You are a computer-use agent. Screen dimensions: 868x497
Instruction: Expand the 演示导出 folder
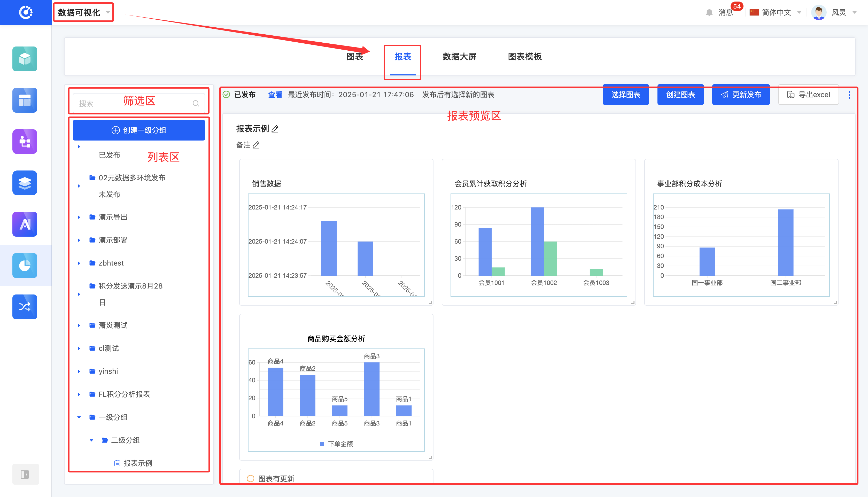79,217
